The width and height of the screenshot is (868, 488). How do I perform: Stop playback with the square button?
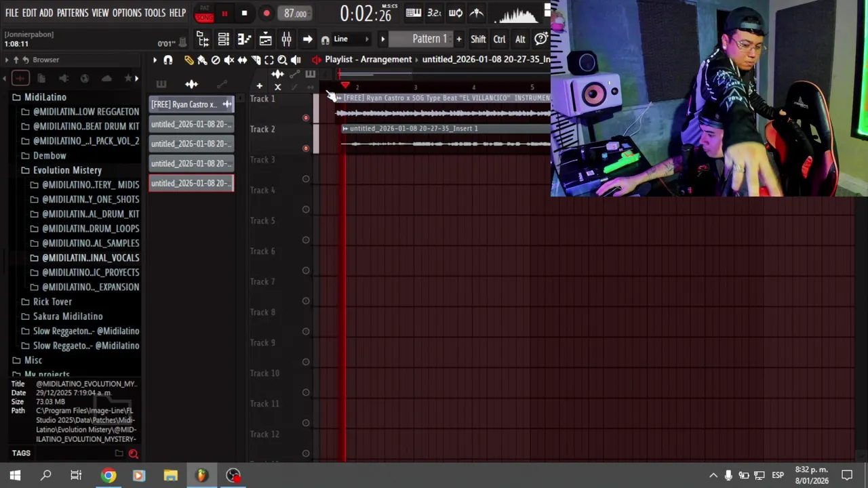pyautogui.click(x=244, y=14)
